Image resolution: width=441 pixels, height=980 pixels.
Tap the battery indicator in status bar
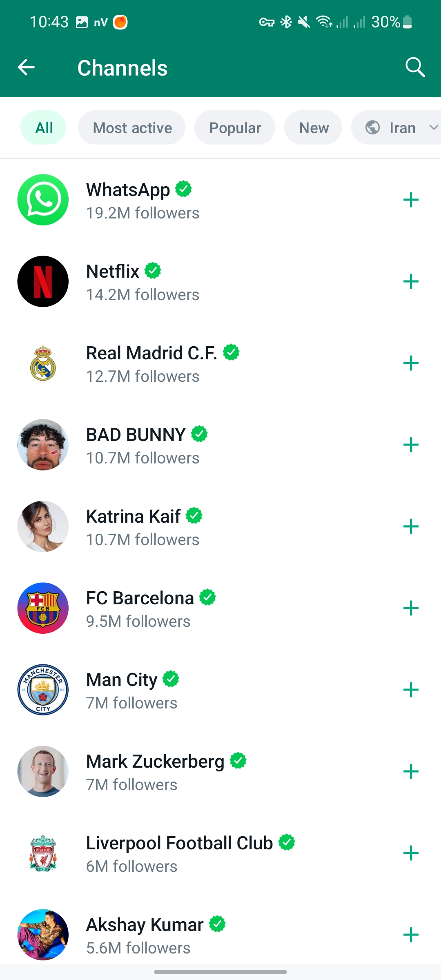pos(407,22)
